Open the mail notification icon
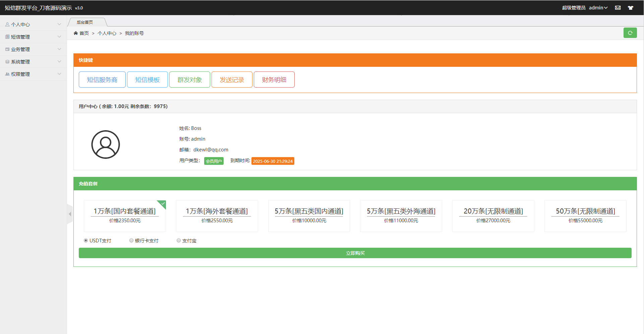 click(618, 7)
